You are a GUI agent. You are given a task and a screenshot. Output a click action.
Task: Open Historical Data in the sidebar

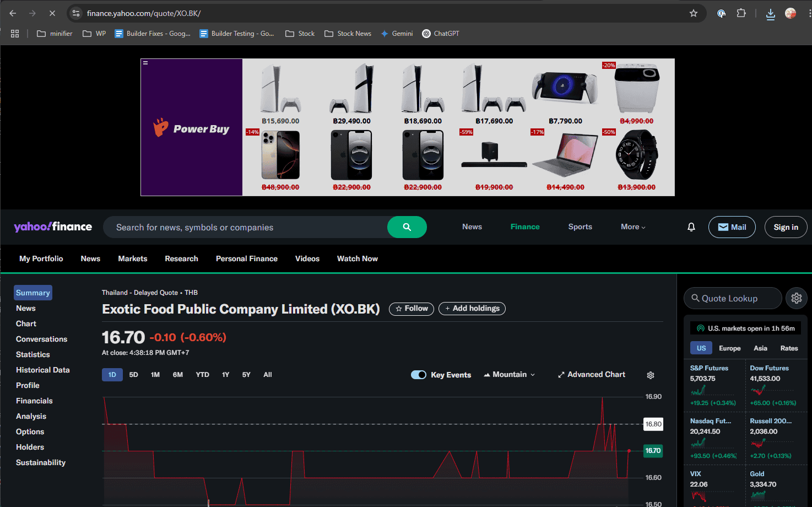tap(43, 370)
